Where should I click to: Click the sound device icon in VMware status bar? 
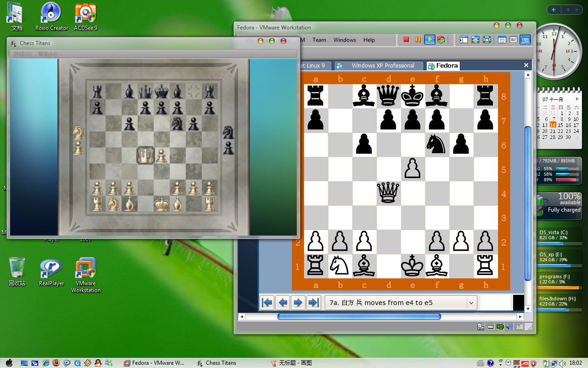tap(509, 327)
